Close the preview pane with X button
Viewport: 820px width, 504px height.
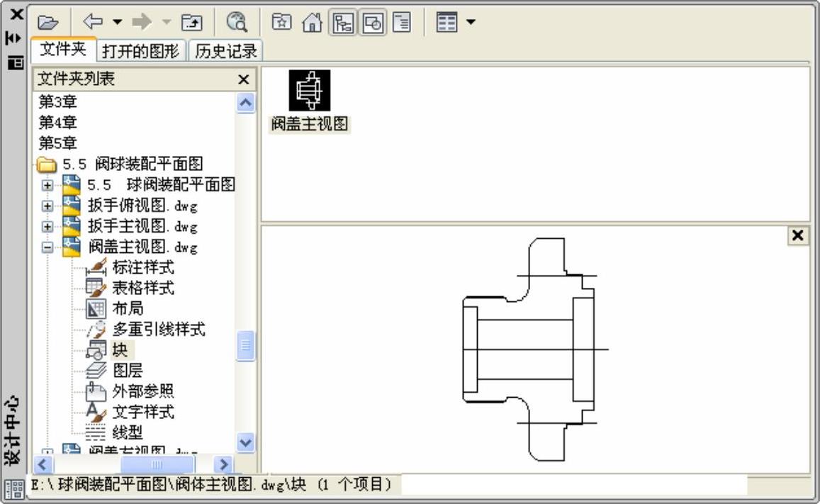(797, 235)
